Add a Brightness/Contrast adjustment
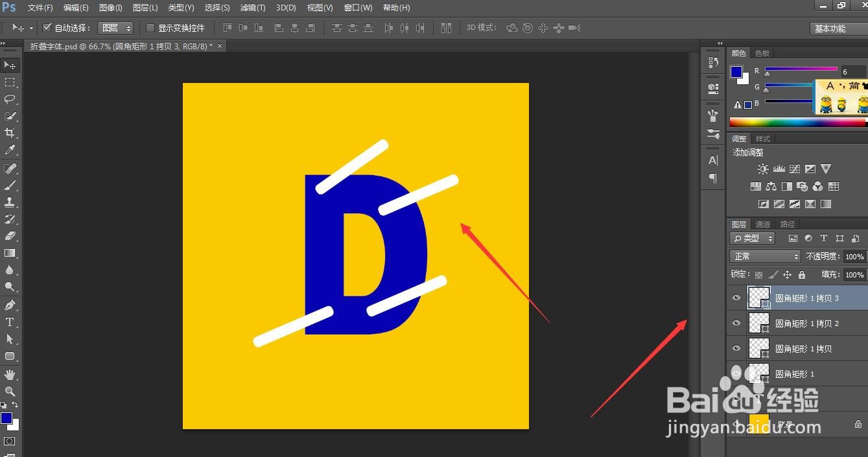The image size is (868, 457). point(763,169)
